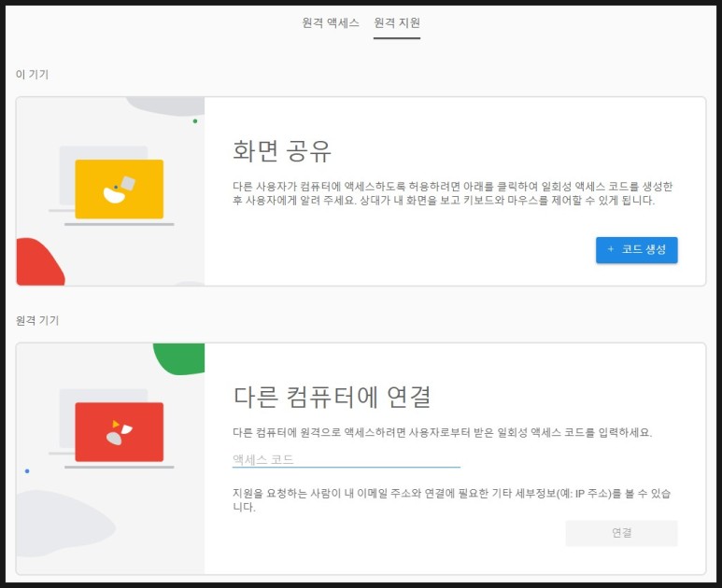Click the 다른 컴퓨터에 연결 heading
Viewport: 722px width, 588px height.
click(x=332, y=397)
